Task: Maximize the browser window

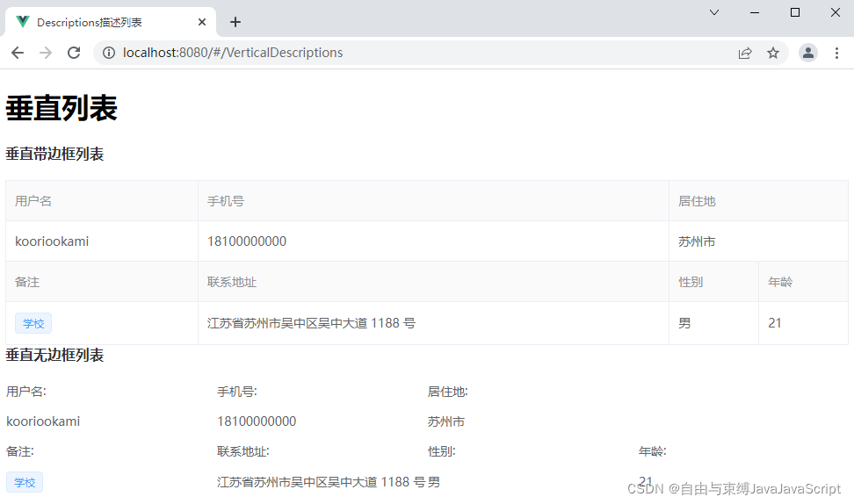Action: pos(794,12)
